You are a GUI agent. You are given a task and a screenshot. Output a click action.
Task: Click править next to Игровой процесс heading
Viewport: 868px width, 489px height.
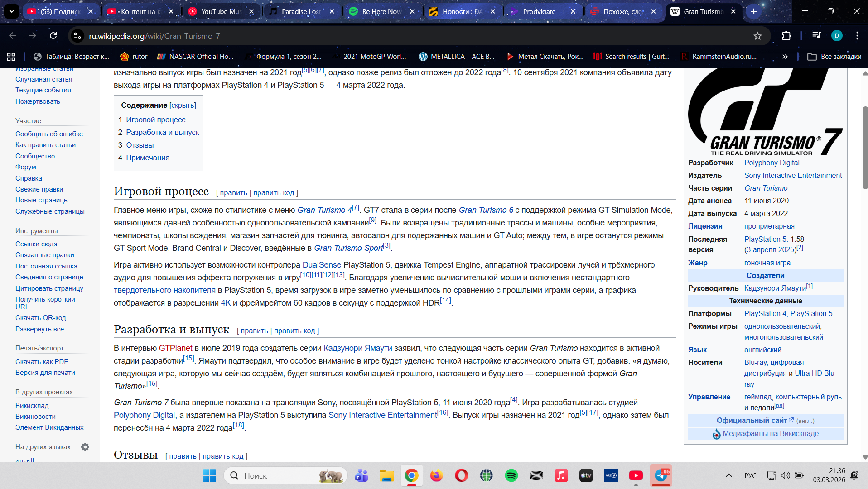pyautogui.click(x=233, y=192)
